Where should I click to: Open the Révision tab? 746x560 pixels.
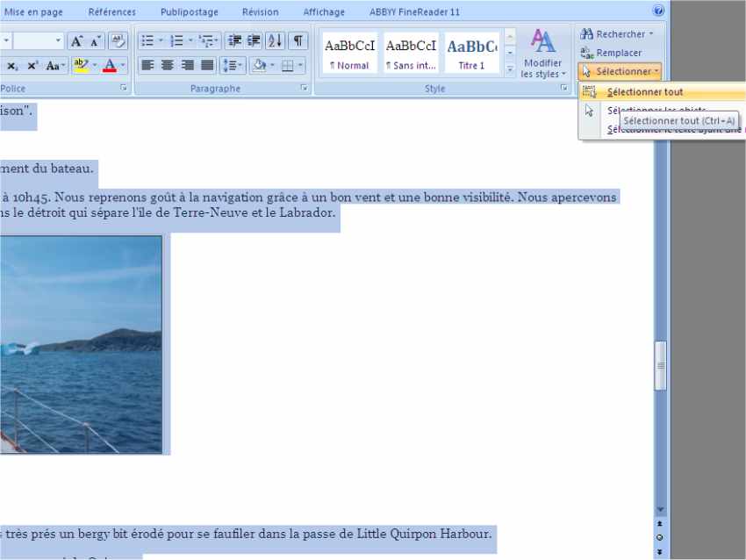point(260,12)
